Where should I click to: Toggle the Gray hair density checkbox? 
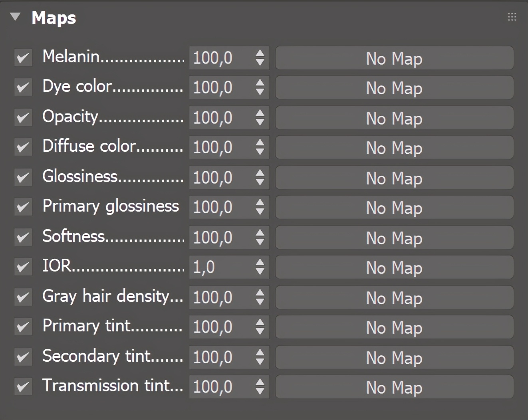pos(23,297)
